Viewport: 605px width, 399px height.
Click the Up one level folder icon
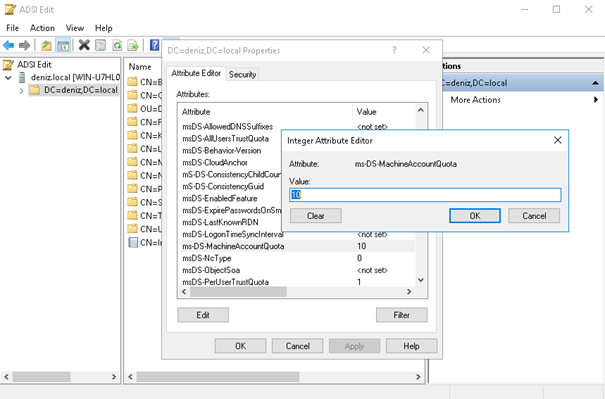pos(46,46)
